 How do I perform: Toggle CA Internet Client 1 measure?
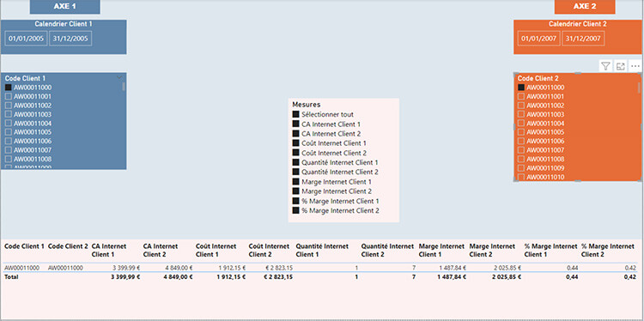click(295, 124)
